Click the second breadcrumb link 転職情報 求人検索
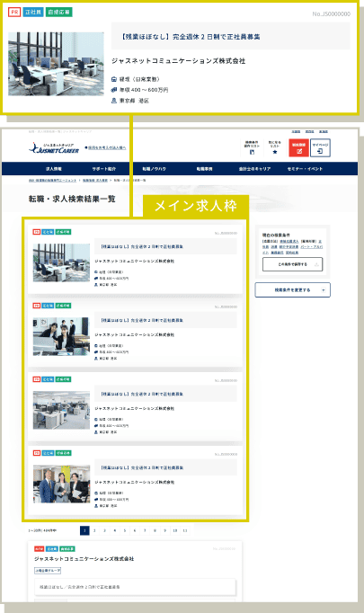This screenshot has height=613, width=364. pos(95,181)
